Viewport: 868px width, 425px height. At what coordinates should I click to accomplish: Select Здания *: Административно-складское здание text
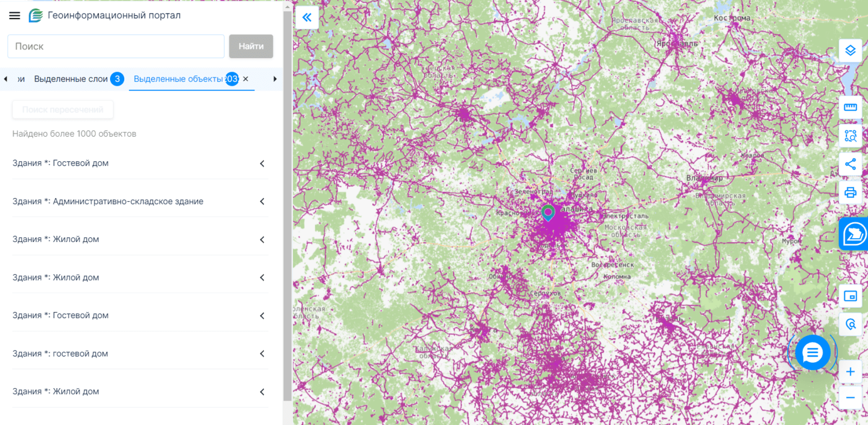(x=108, y=201)
